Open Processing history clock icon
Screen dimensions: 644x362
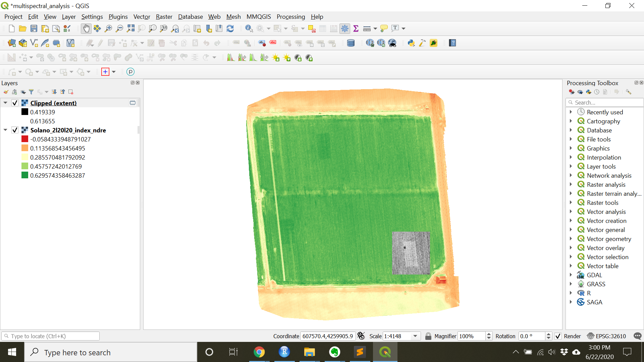click(597, 92)
